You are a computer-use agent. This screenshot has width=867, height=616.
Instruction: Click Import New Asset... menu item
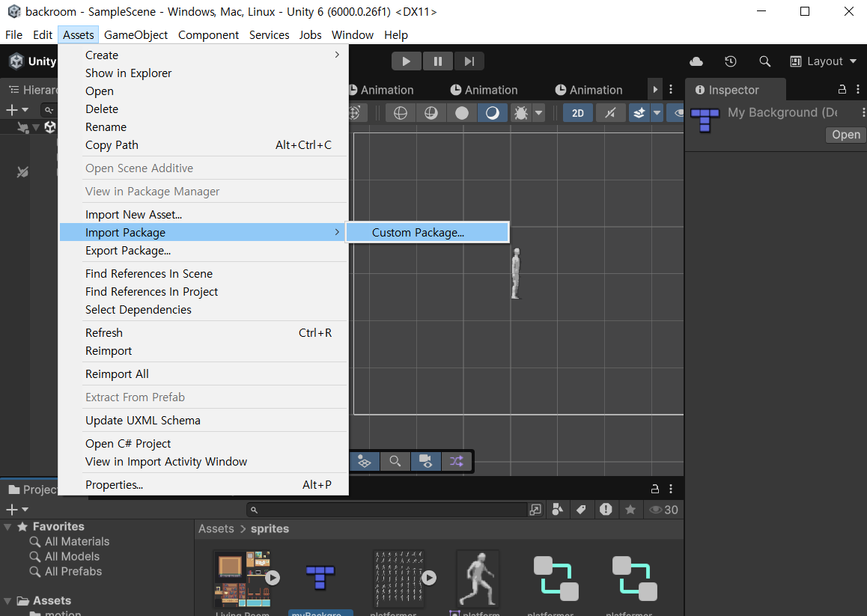click(204, 215)
